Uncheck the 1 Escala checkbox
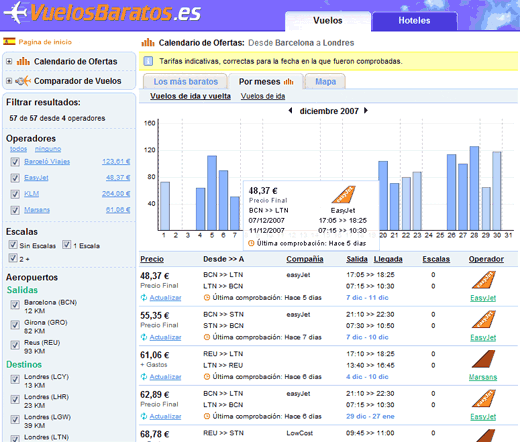This screenshot has width=520, height=442. (67, 245)
